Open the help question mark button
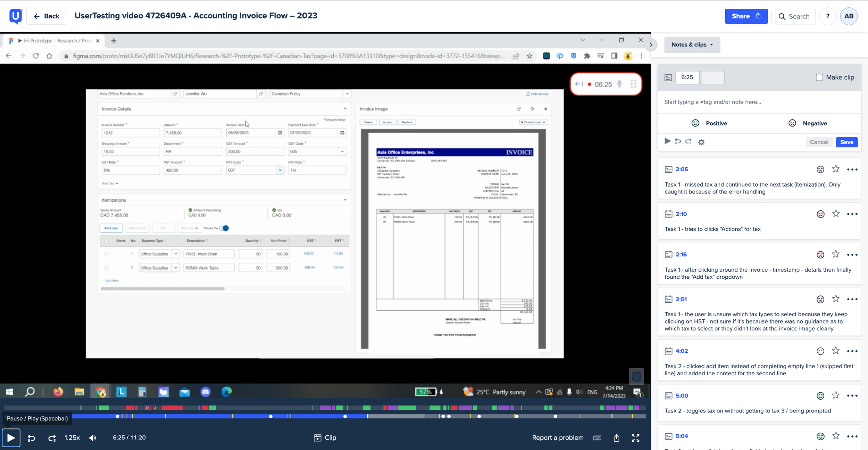The image size is (868, 450). [828, 16]
